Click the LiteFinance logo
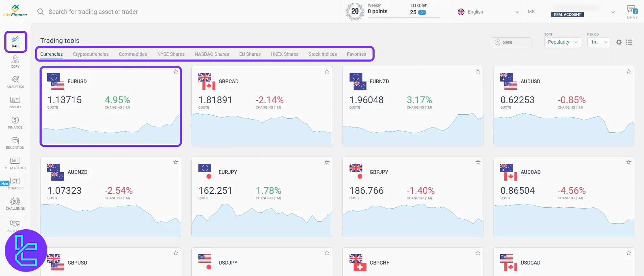644x276 pixels. (x=15, y=11)
